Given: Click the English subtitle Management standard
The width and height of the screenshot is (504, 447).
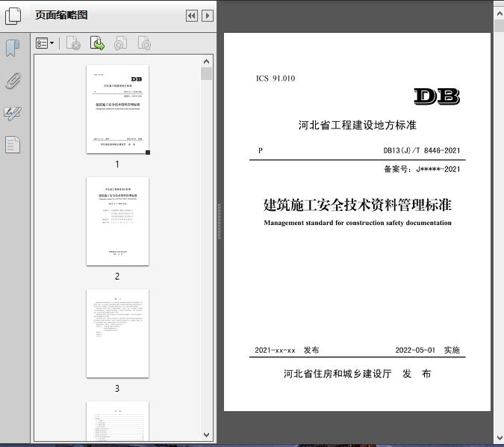Looking at the screenshot, I should [358, 223].
